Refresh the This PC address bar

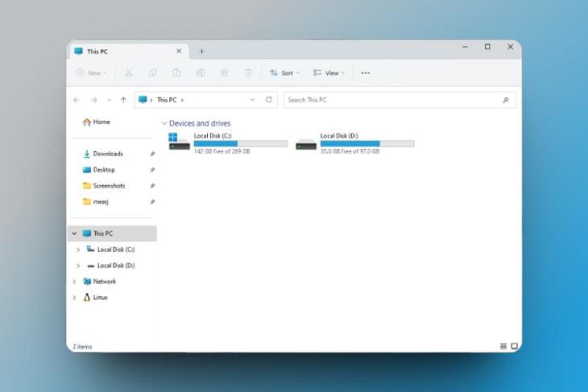click(269, 100)
